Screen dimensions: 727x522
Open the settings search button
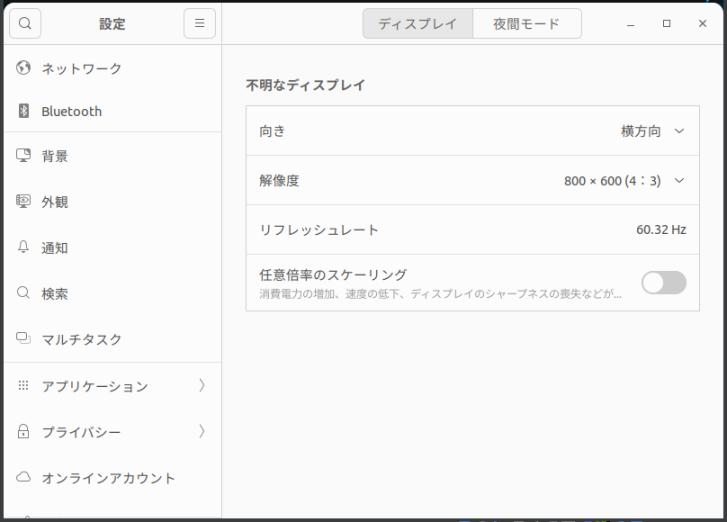pos(25,23)
